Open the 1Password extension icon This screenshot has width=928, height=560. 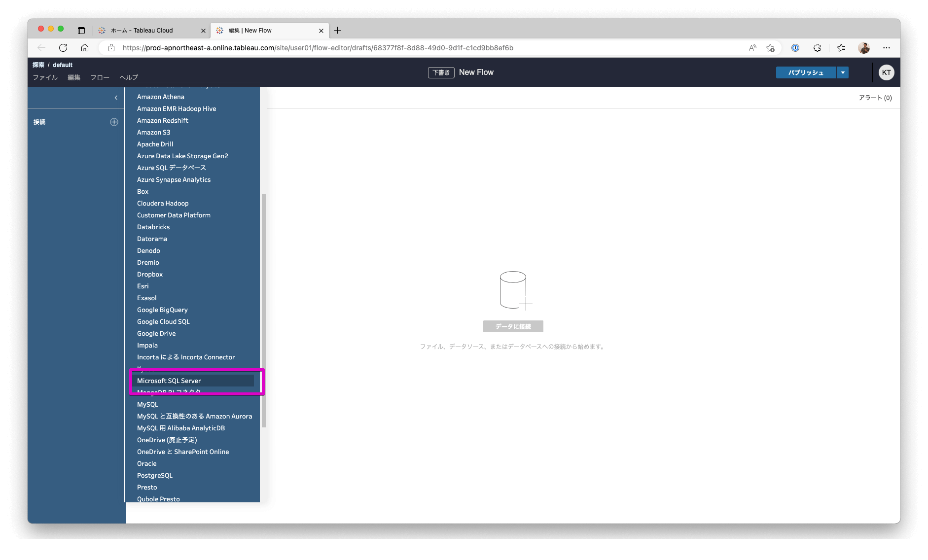coord(795,48)
